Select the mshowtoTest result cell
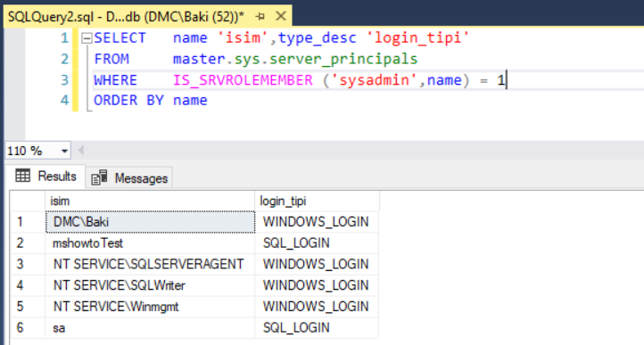This screenshot has height=345, width=644. click(x=151, y=243)
